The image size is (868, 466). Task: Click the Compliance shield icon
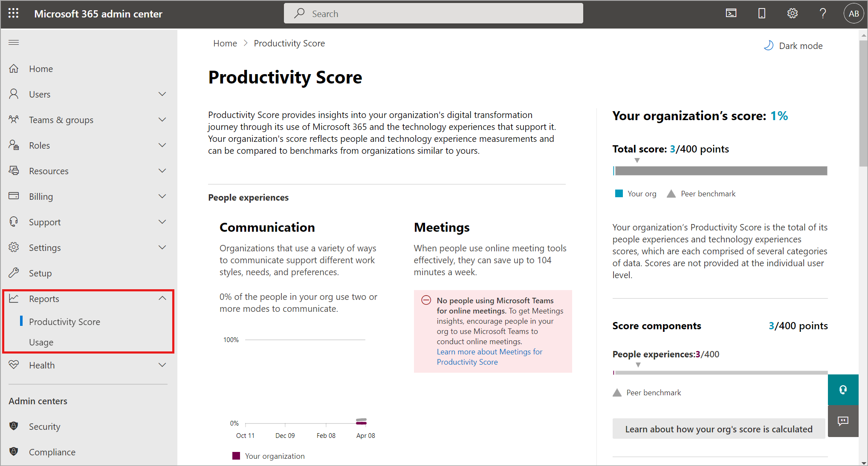click(14, 452)
